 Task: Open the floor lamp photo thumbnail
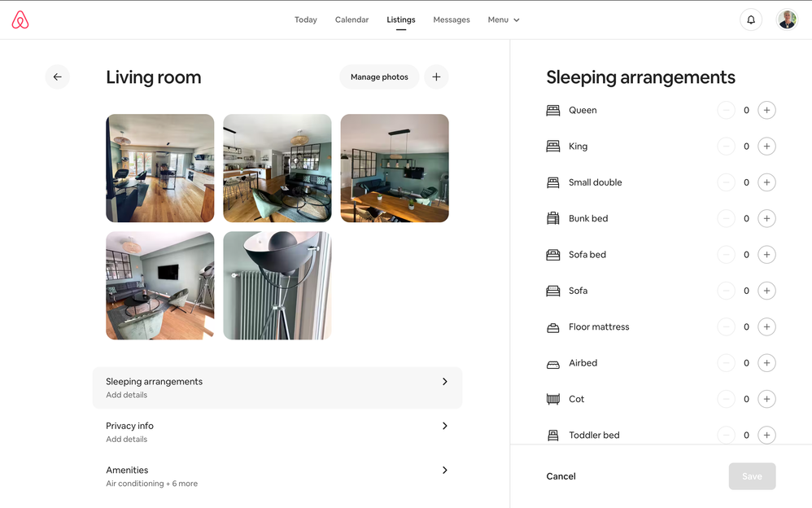pyautogui.click(x=277, y=286)
